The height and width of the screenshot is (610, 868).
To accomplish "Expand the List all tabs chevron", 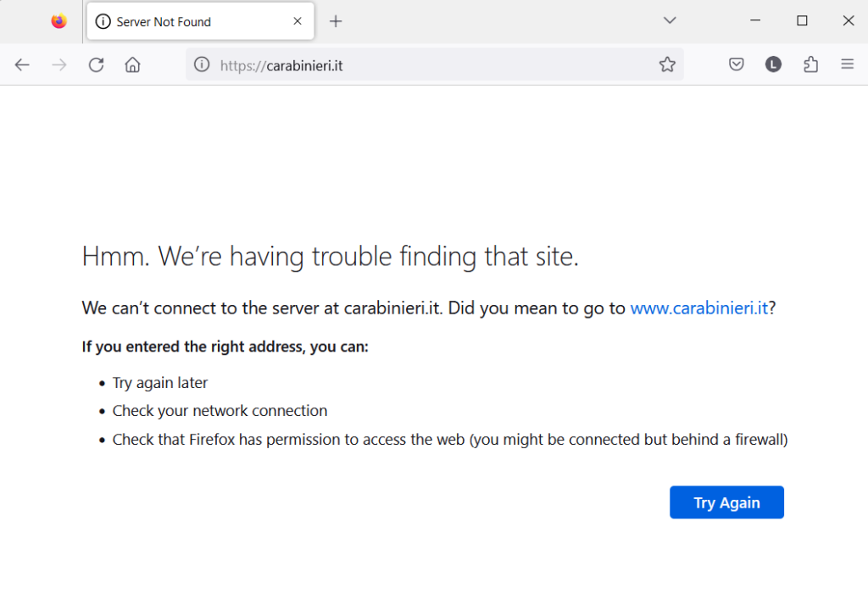I will 670,20.
